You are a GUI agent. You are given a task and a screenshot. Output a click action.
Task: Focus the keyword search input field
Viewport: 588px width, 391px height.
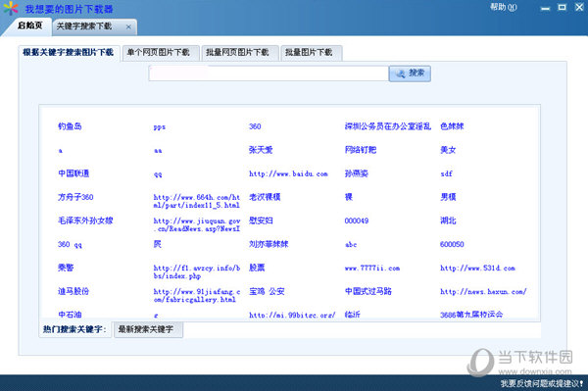tap(269, 73)
